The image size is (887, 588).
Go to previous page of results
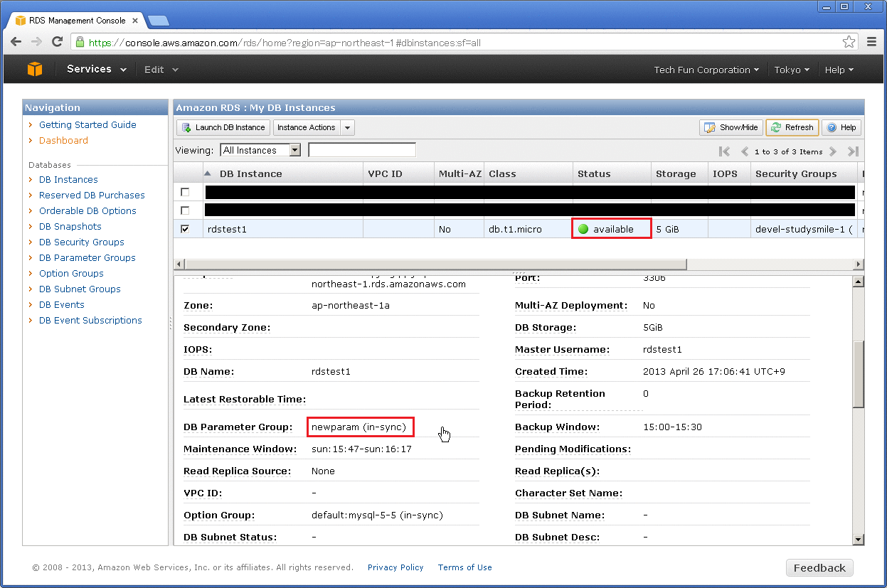745,151
